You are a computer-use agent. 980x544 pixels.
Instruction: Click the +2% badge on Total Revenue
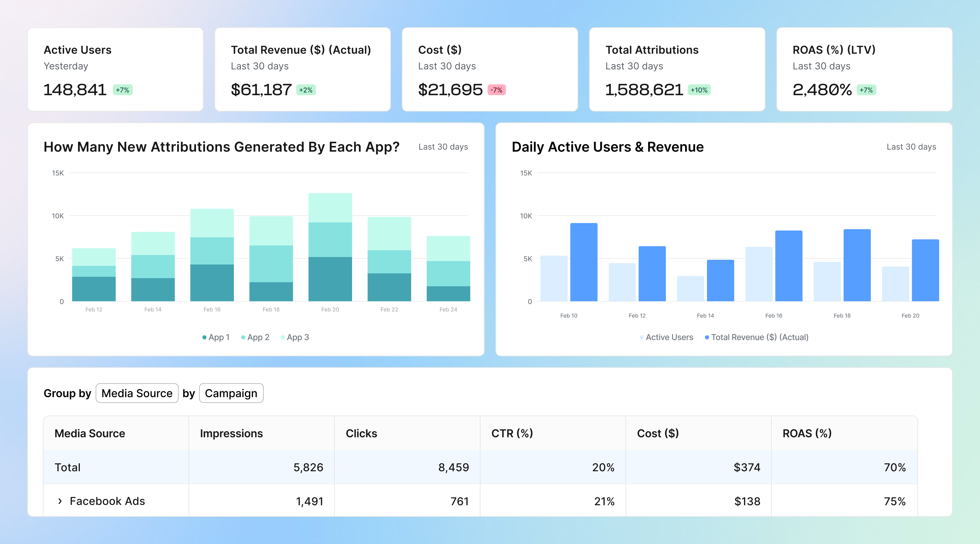click(x=306, y=90)
